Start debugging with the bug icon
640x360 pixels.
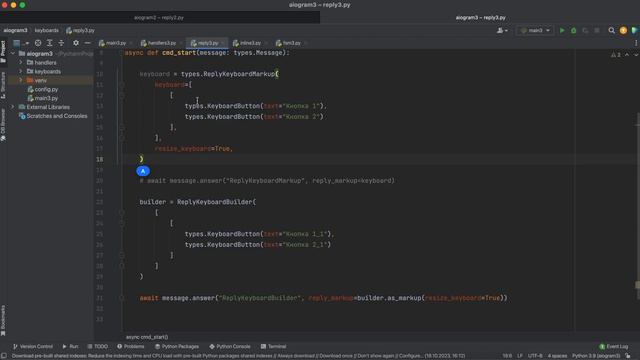[573, 30]
